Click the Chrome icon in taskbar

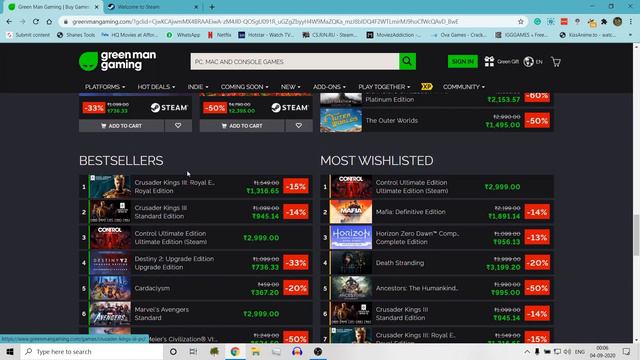(235, 351)
